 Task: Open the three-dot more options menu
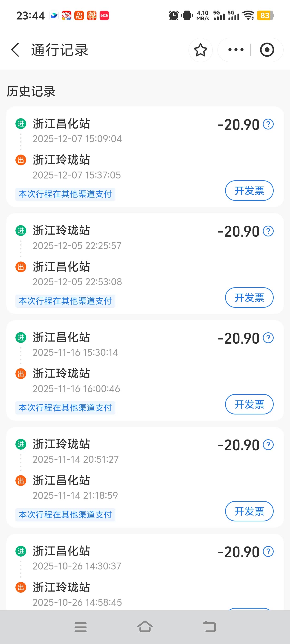[236, 50]
